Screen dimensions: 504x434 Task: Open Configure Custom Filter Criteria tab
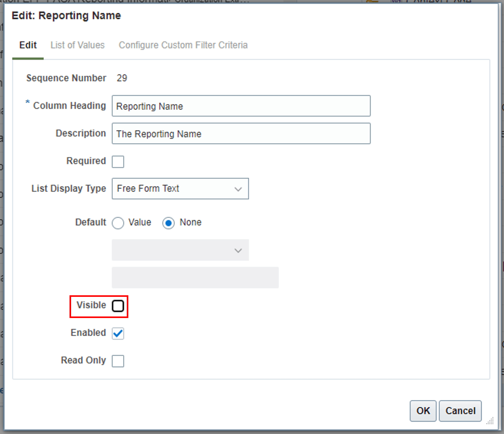click(x=183, y=45)
